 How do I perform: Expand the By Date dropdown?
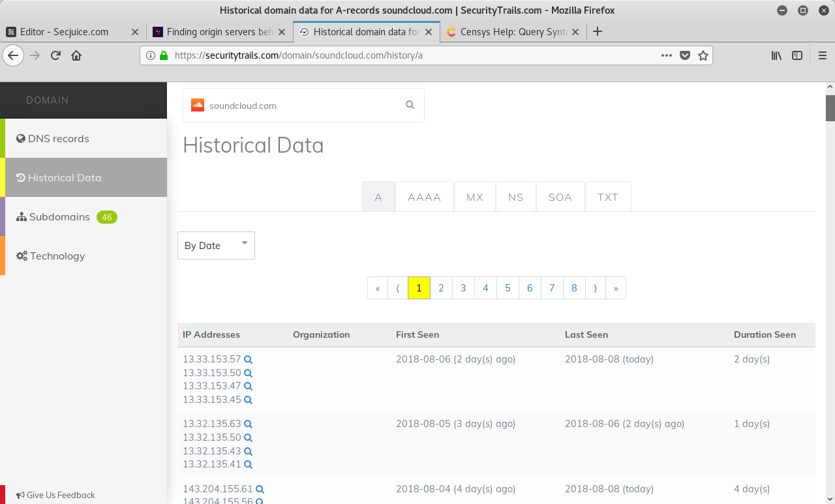point(216,245)
